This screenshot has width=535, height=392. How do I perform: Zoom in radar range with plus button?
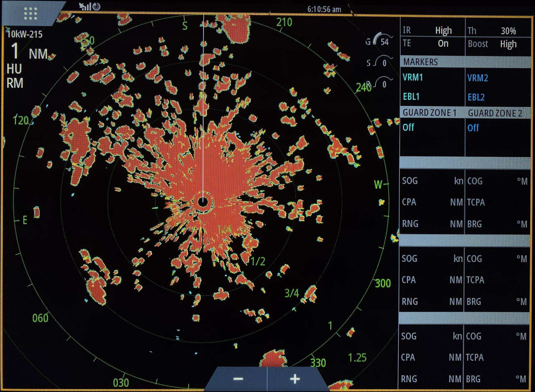295,379
